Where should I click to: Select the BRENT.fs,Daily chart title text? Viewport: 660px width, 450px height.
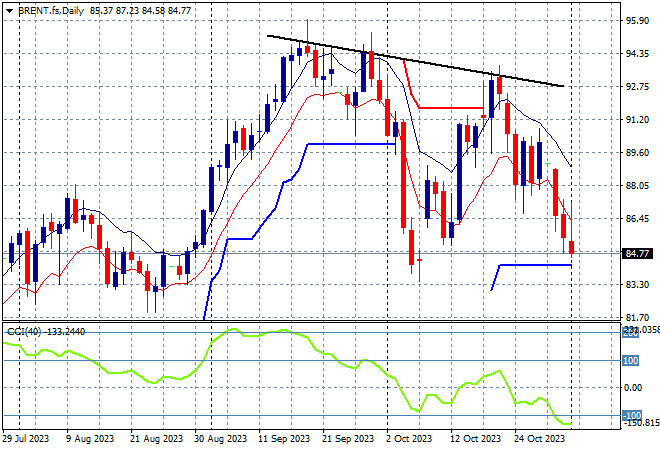point(51,11)
